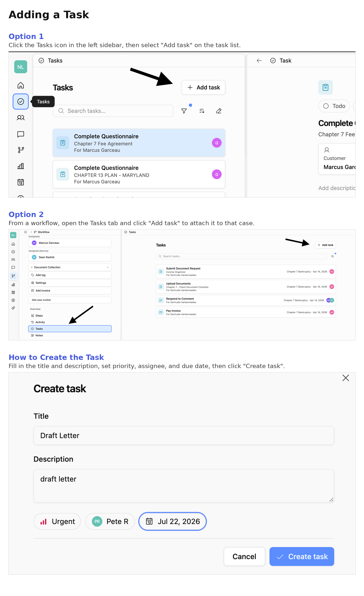Image resolution: width=364 pixels, height=596 pixels.
Task: Click Title field containing Draft Letter
Action: [184, 435]
